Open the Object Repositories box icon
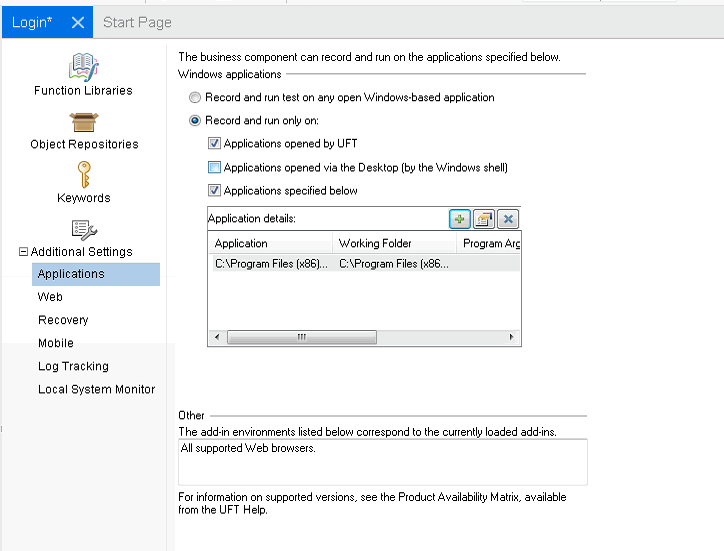This screenshot has width=724, height=551. pyautogui.click(x=84, y=121)
